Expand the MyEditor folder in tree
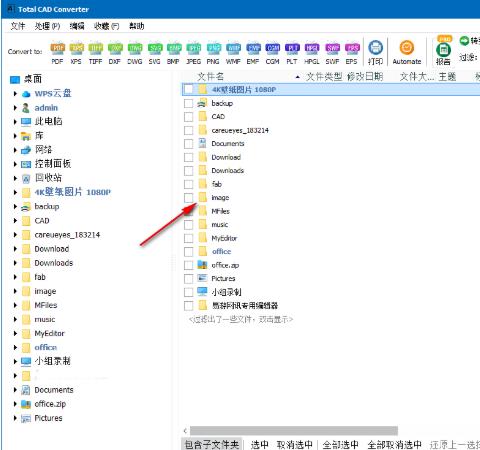This screenshot has height=450, width=480. point(15,333)
